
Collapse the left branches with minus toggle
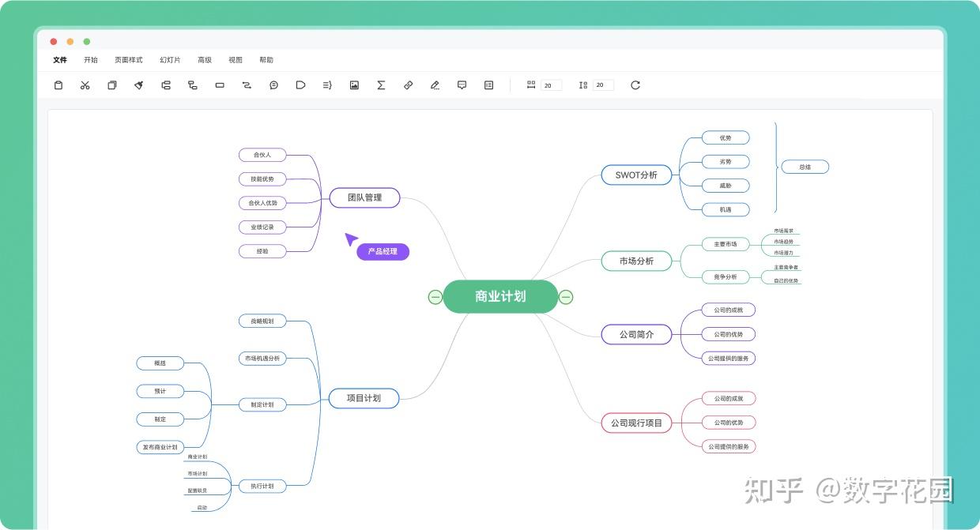point(435,297)
